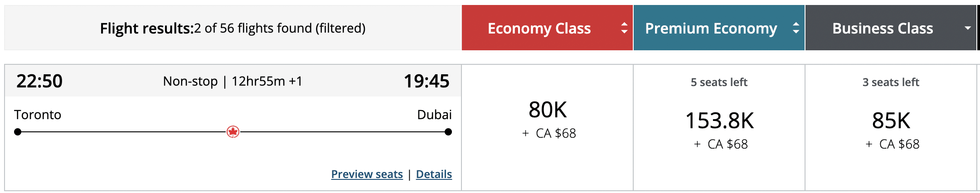Viewport: 980px width, 193px height.
Task: Select the Business Class column header
Action: (883, 28)
